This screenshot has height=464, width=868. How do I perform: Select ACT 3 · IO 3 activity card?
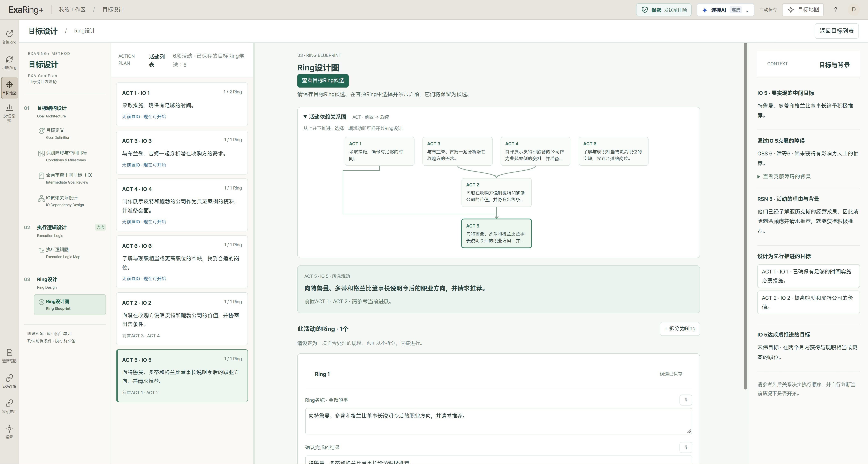[182, 153]
